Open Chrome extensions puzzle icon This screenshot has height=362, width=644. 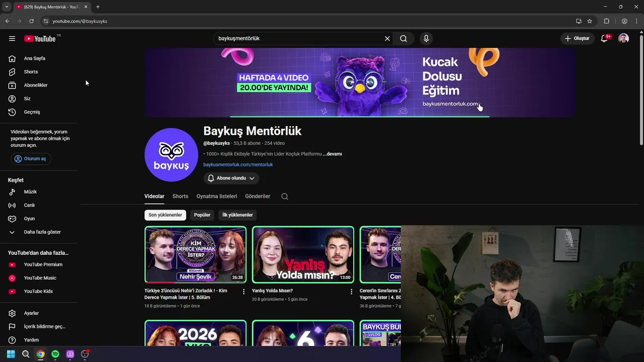tap(606, 21)
